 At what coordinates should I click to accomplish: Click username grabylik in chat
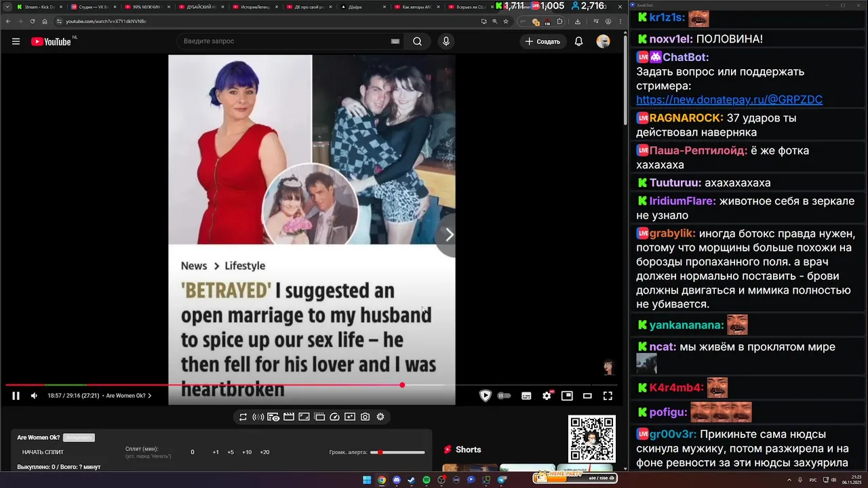(x=673, y=234)
